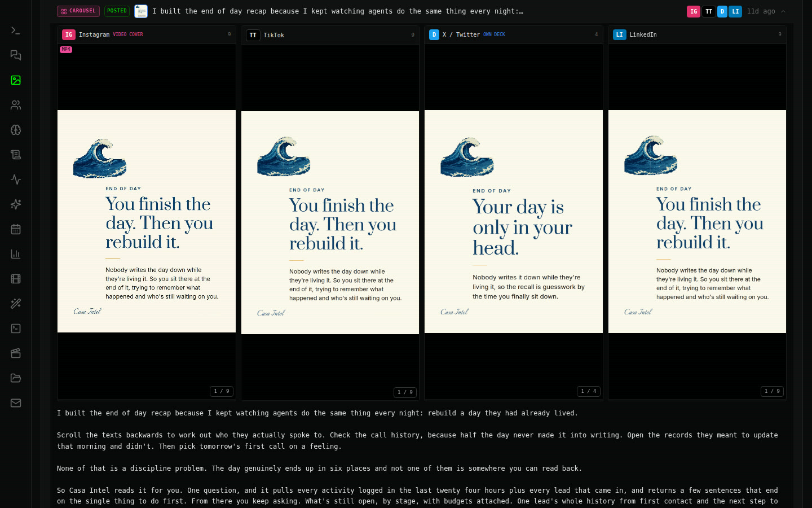Screen dimensions: 812x508
Task: Open the X / Twitter slide preview
Action: [x=514, y=221]
